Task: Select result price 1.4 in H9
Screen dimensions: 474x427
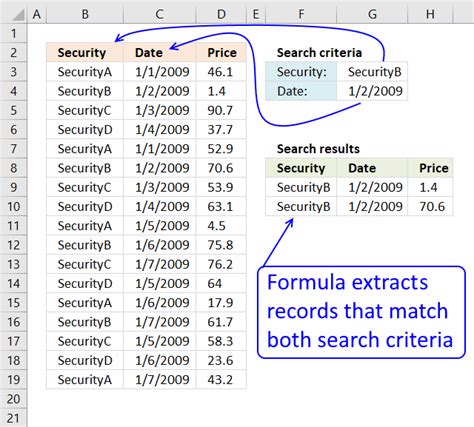Action: tap(430, 187)
